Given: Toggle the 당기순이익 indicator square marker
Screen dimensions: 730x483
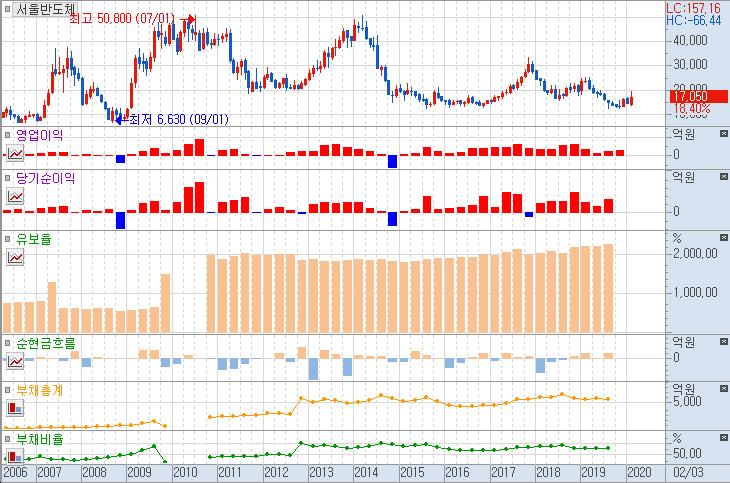Looking at the screenshot, I should tap(7, 178).
